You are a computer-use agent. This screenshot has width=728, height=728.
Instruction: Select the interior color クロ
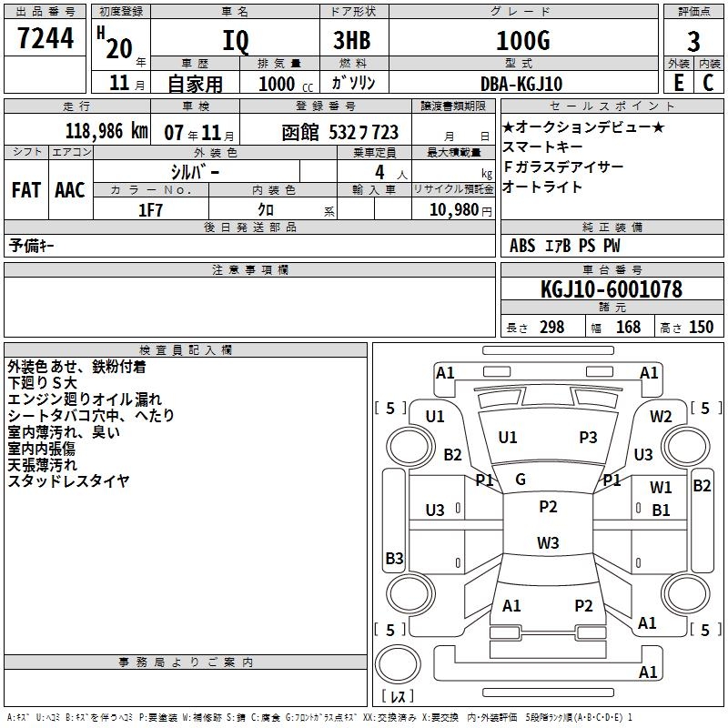coord(266,210)
